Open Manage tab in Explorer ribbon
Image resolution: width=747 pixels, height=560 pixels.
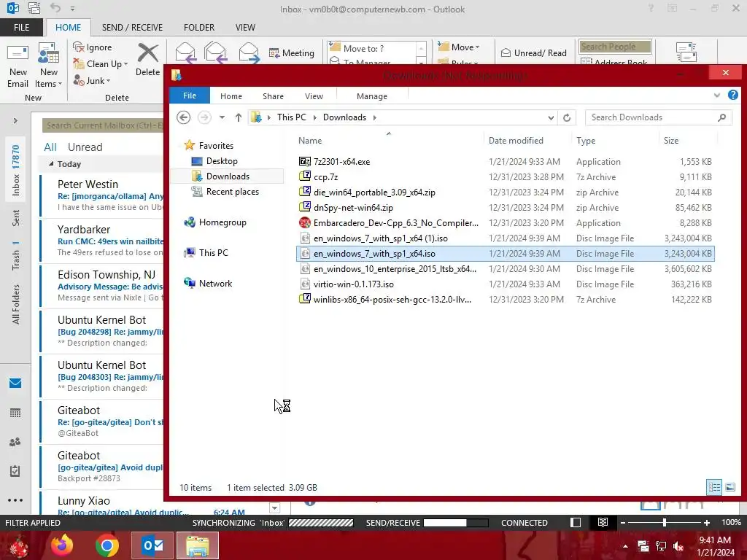point(372,96)
